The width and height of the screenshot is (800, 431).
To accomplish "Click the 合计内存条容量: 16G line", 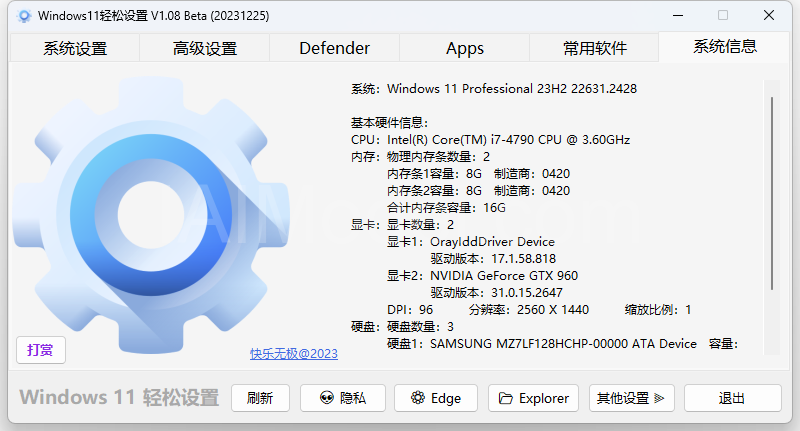I will [x=446, y=208].
